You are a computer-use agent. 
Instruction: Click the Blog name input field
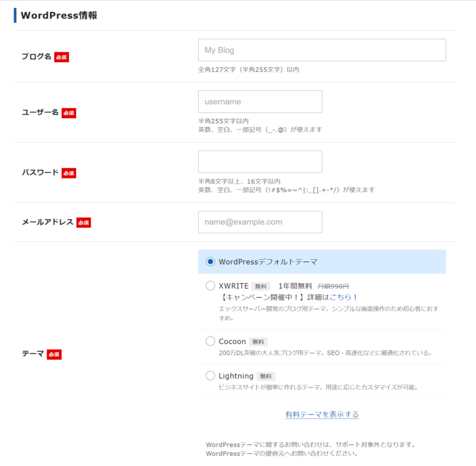click(x=321, y=51)
